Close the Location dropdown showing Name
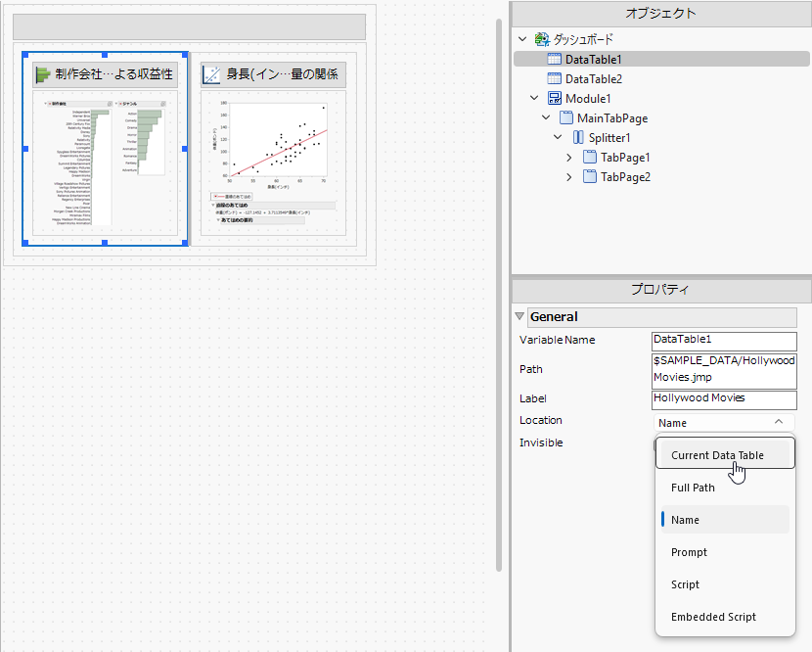This screenshot has width=812, height=652. click(724, 422)
